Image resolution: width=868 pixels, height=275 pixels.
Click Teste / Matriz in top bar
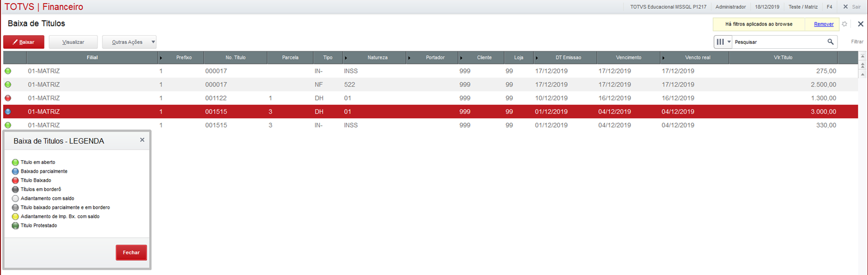coord(803,6)
